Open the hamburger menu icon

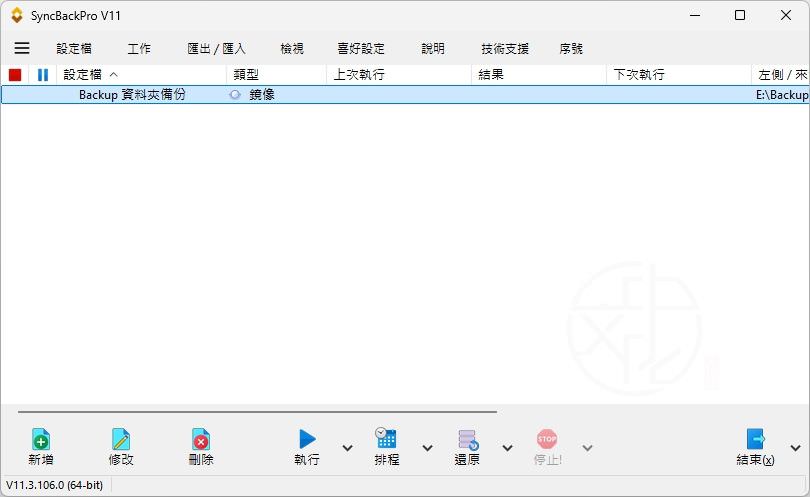point(22,48)
